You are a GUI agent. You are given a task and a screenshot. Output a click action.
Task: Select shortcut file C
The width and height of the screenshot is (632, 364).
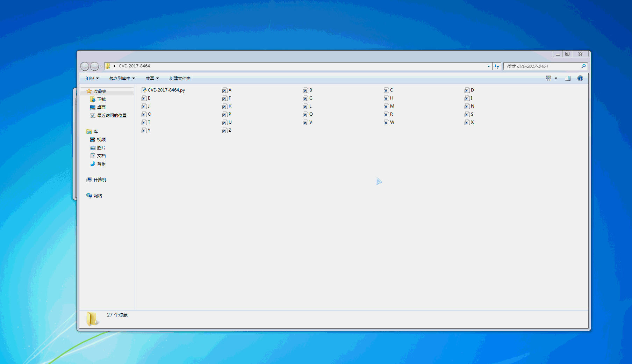pyautogui.click(x=388, y=90)
